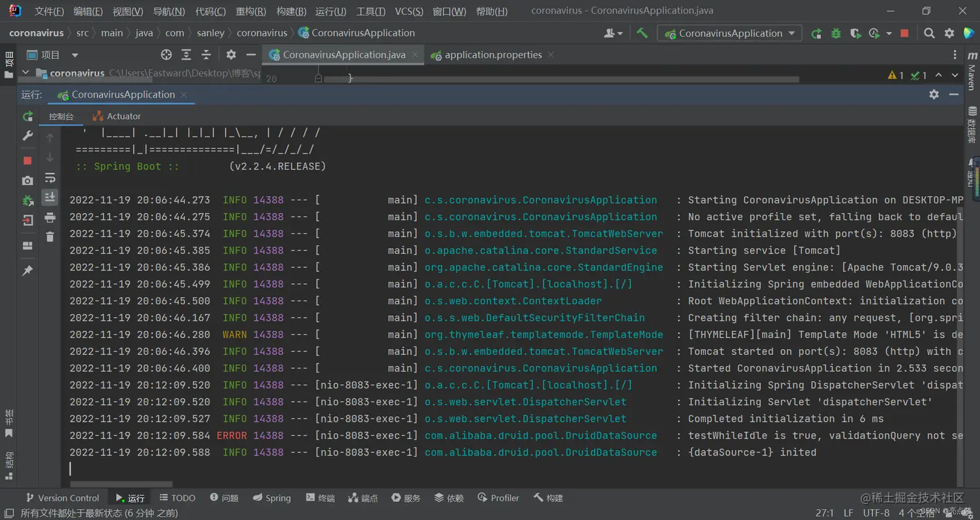Print console output with the printer icon

point(50,218)
